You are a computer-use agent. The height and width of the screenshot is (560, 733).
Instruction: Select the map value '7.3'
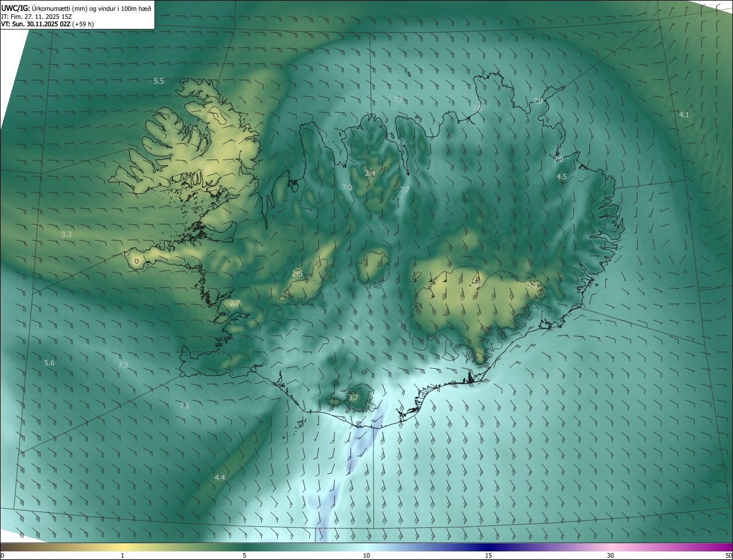tap(123, 365)
